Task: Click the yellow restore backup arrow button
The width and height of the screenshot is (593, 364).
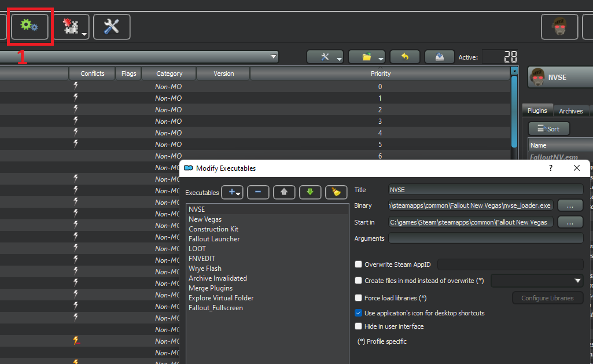Action: coord(404,57)
